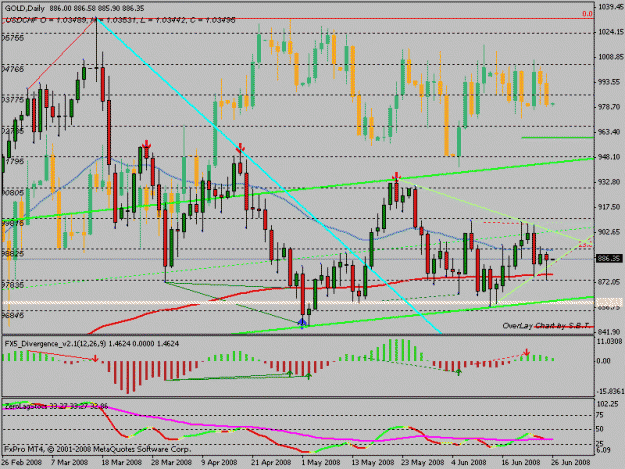Image resolution: width=625 pixels, height=469 pixels.
Task: Click the 4 Jun 2008 date label
Action: pos(468,462)
